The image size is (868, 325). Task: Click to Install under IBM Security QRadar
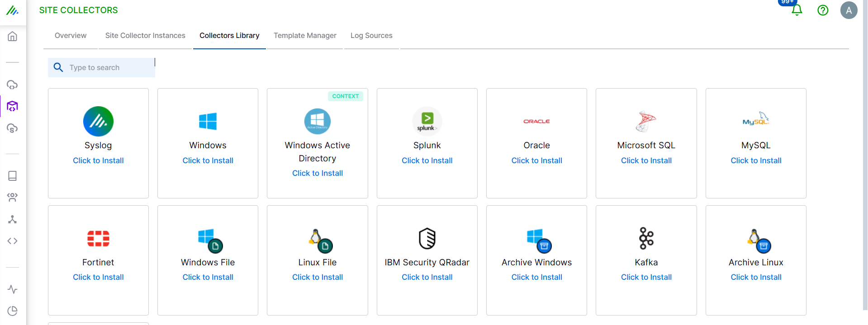427,277
